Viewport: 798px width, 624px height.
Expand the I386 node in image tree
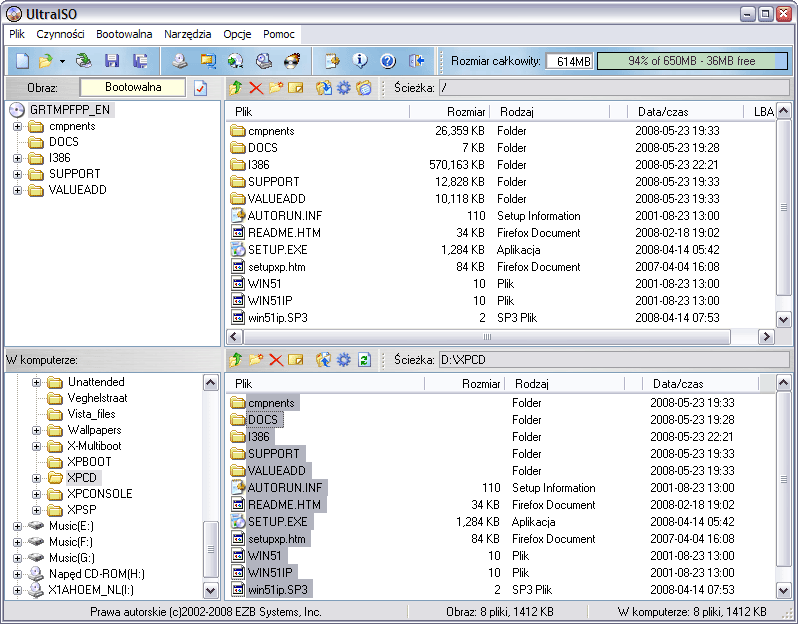[x=17, y=158]
